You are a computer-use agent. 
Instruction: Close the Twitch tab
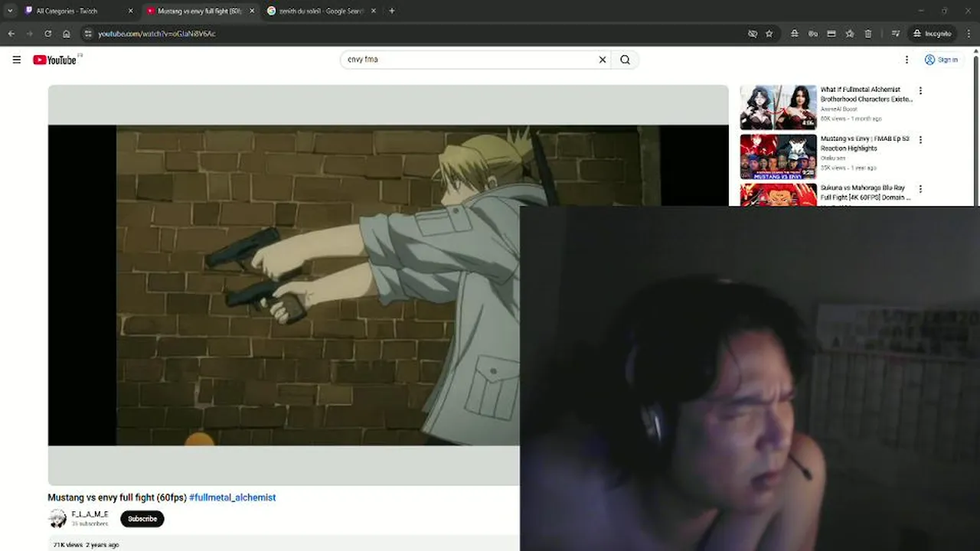(130, 11)
